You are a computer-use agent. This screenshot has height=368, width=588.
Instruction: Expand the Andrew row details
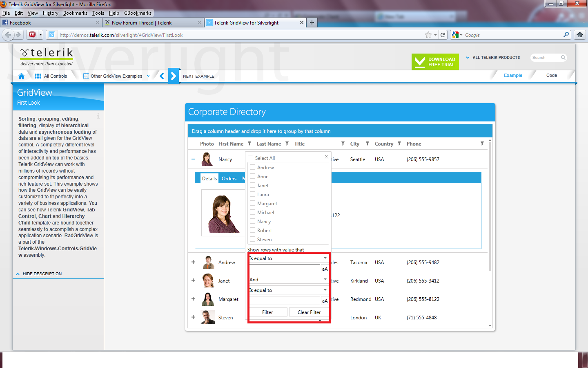point(193,262)
